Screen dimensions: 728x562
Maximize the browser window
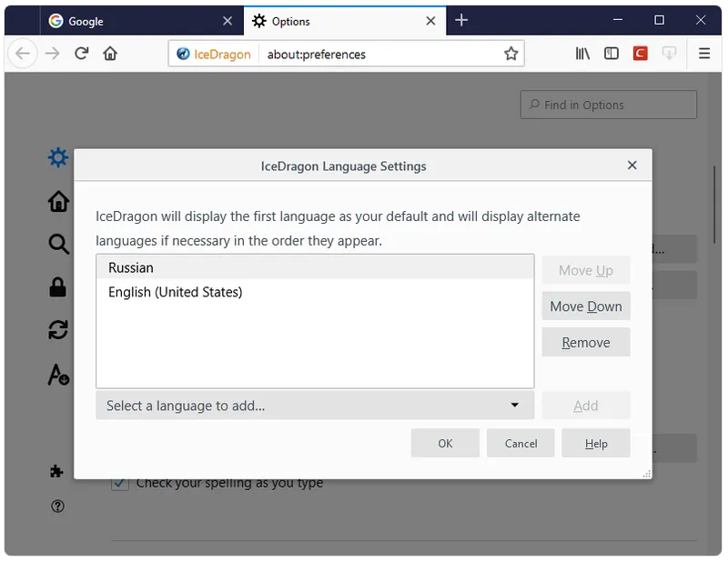coord(659,20)
